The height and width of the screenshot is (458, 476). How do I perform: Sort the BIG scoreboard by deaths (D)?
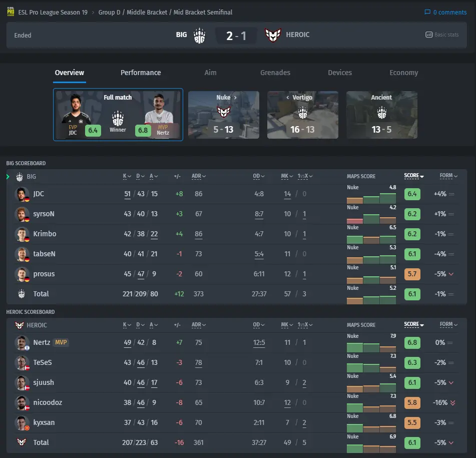click(x=140, y=176)
